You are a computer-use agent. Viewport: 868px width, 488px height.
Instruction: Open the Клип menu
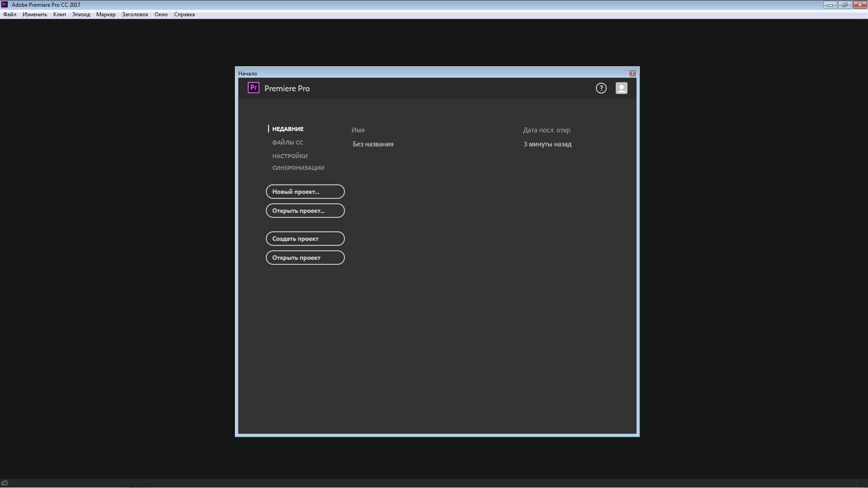pos(60,14)
